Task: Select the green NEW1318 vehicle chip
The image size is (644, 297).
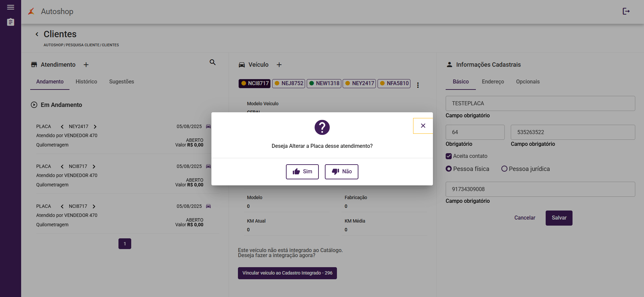Action: (324, 83)
